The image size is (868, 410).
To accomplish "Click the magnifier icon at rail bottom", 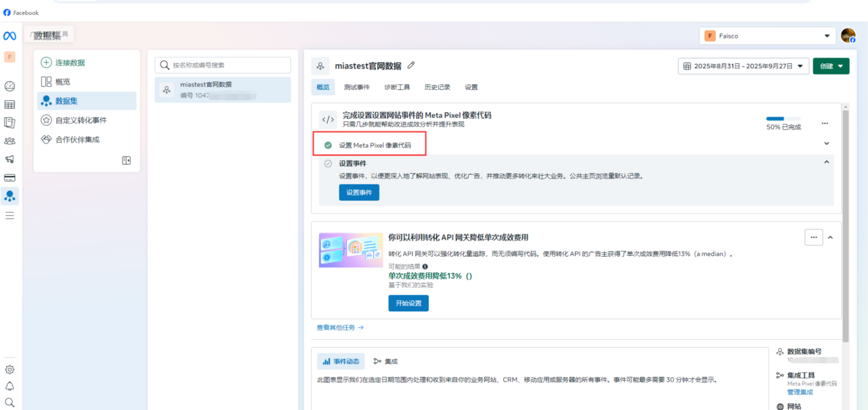I will point(10,402).
